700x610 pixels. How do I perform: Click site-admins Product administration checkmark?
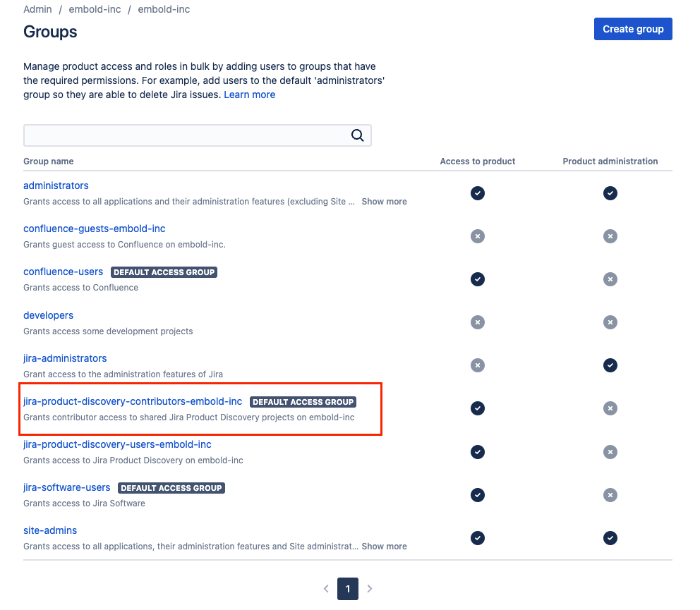610,538
